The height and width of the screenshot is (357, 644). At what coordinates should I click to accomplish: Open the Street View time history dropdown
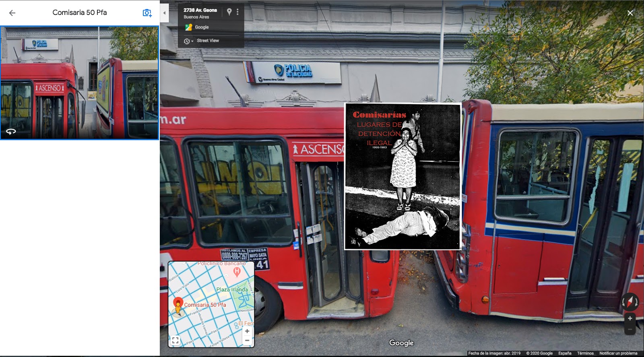[188, 41]
